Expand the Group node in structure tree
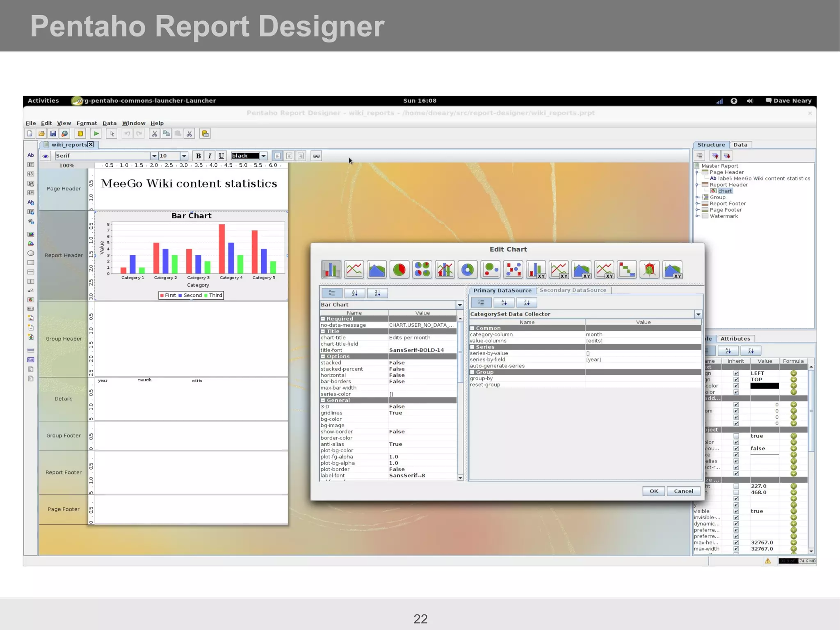The image size is (840, 630). click(697, 197)
